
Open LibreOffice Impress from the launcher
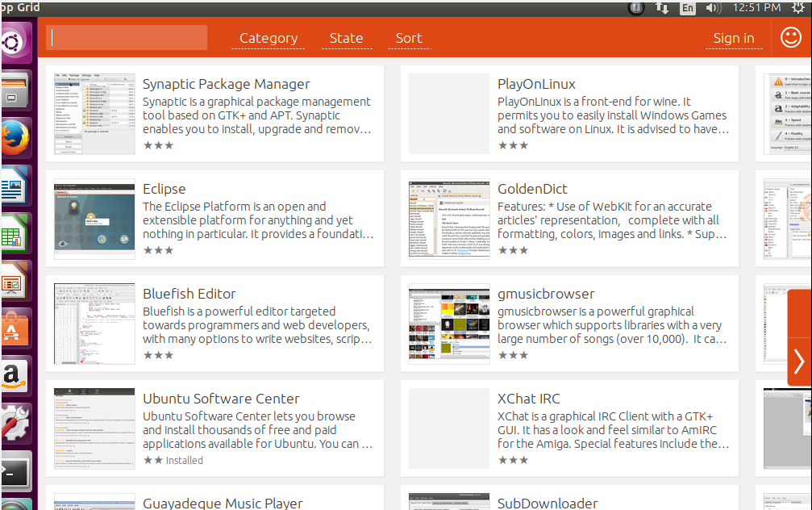15,282
